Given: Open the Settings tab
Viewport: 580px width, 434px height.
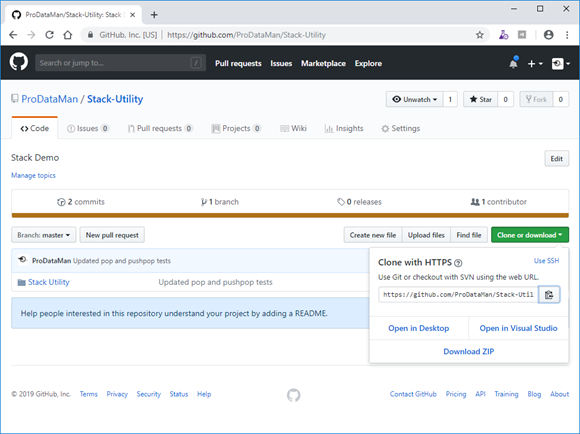Looking at the screenshot, I should (401, 128).
